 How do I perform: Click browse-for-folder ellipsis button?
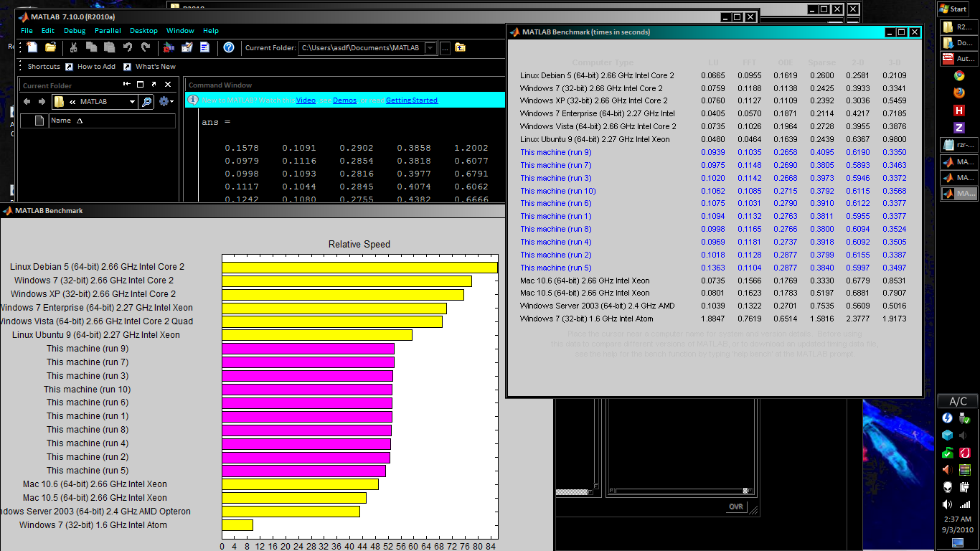[445, 48]
